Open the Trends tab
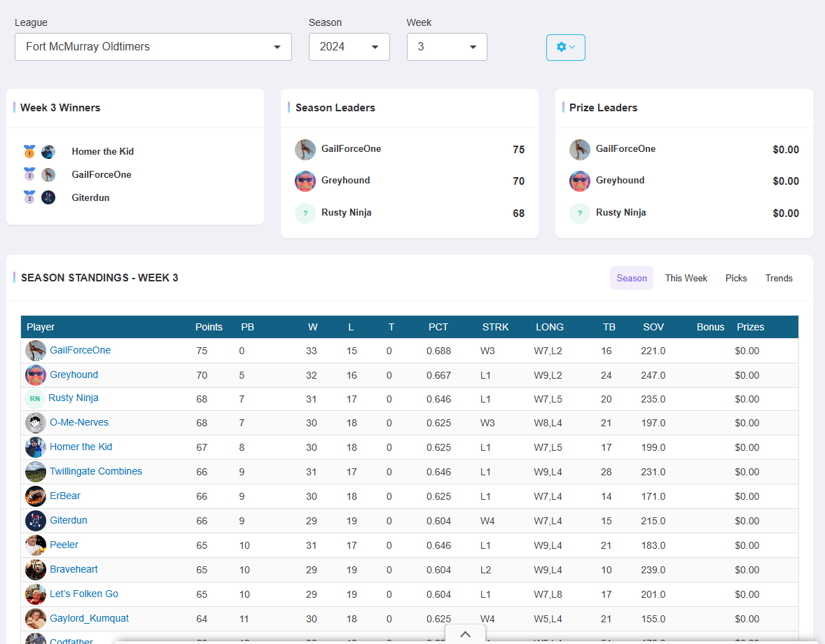The width and height of the screenshot is (825, 644). tap(779, 278)
